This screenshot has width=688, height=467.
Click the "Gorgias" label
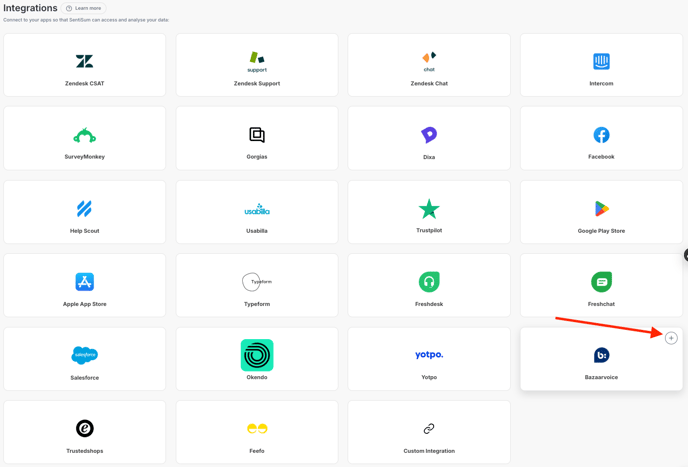click(x=257, y=157)
